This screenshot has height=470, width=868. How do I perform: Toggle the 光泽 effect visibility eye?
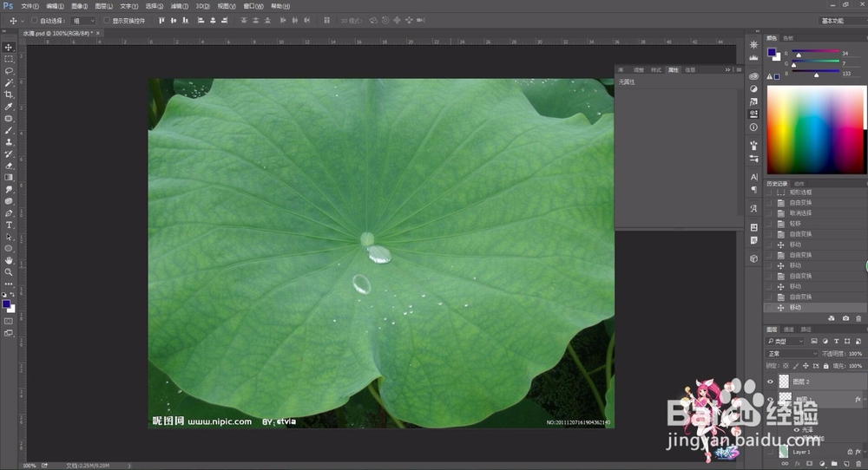pyautogui.click(x=797, y=429)
